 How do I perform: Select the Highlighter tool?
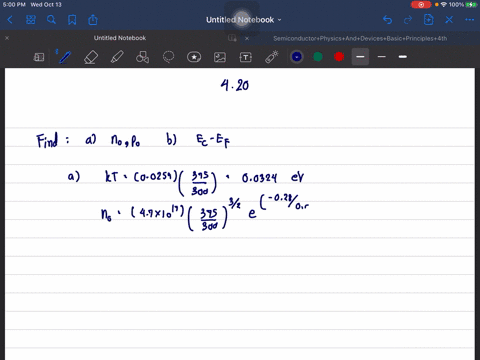117,57
